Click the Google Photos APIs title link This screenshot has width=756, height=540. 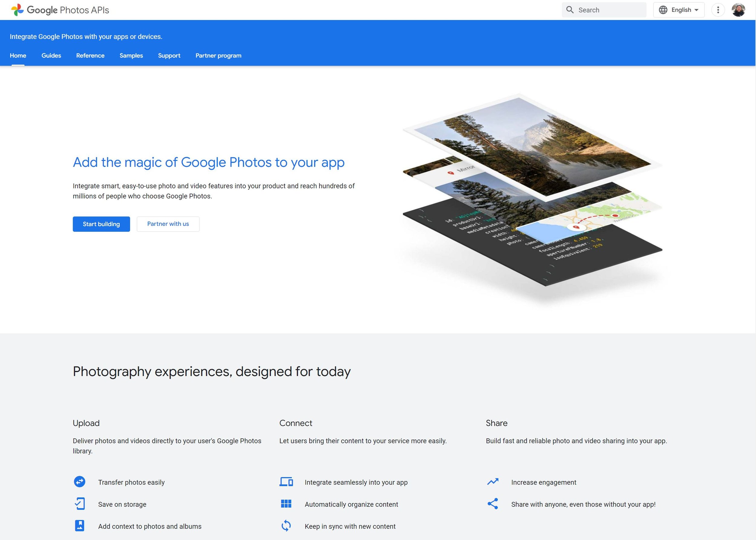pos(68,10)
